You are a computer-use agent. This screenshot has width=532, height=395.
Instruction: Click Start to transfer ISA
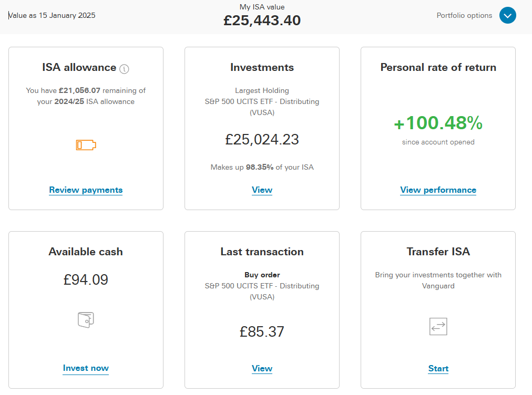438,369
